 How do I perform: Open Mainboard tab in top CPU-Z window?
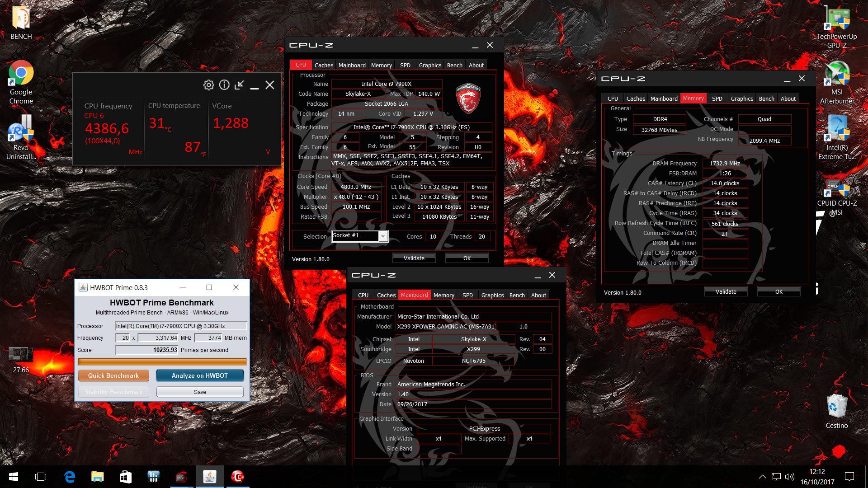pyautogui.click(x=352, y=65)
